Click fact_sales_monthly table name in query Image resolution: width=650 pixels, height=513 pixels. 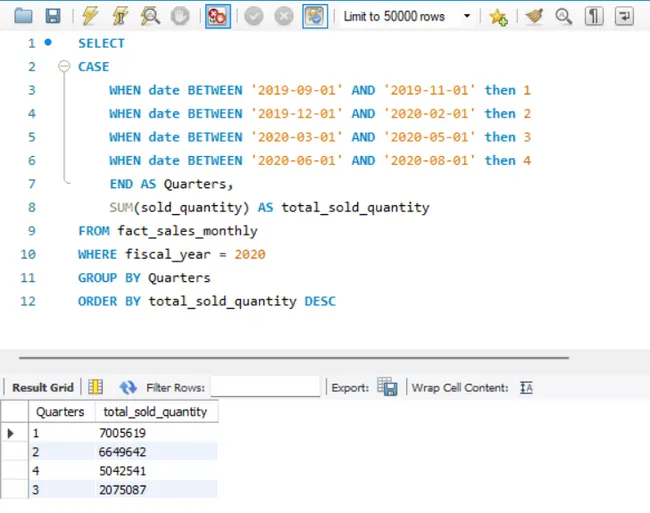[187, 231]
